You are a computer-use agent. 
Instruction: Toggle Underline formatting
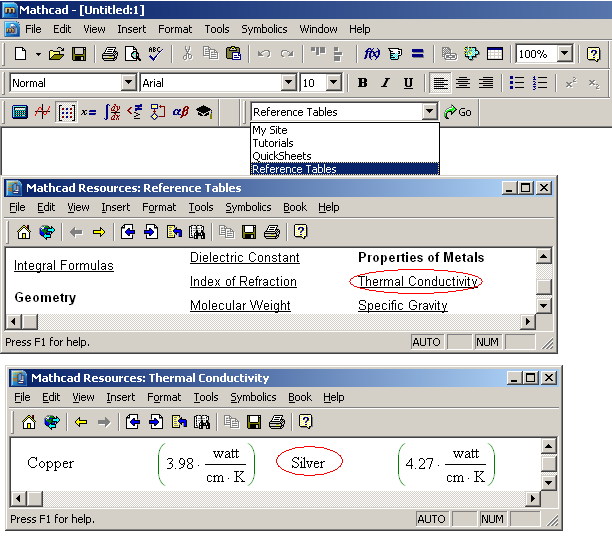pos(408,83)
